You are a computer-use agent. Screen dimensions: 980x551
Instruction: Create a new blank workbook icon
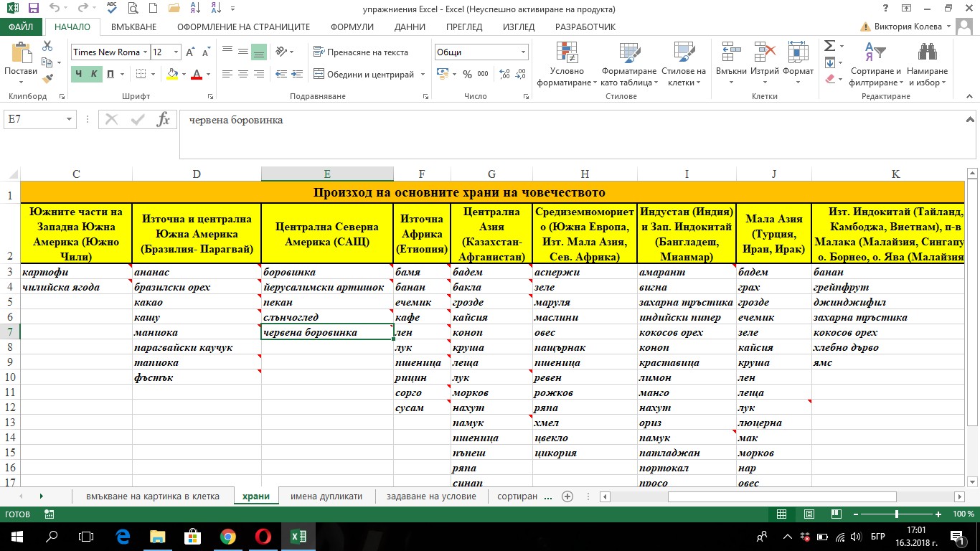[x=154, y=9]
